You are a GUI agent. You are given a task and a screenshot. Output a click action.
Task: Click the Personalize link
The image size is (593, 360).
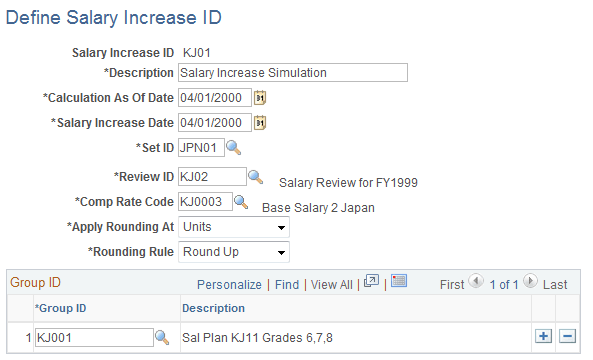(x=229, y=285)
